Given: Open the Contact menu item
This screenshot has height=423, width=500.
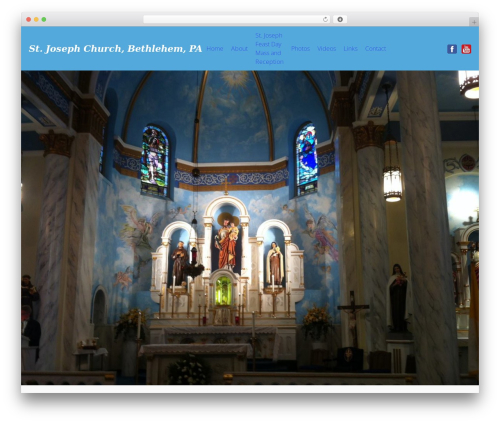Looking at the screenshot, I should [375, 49].
